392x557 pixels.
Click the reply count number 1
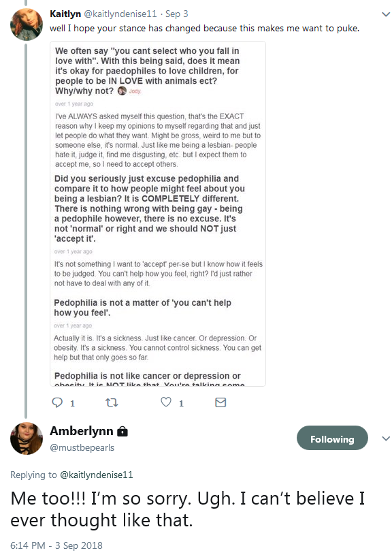(72, 403)
